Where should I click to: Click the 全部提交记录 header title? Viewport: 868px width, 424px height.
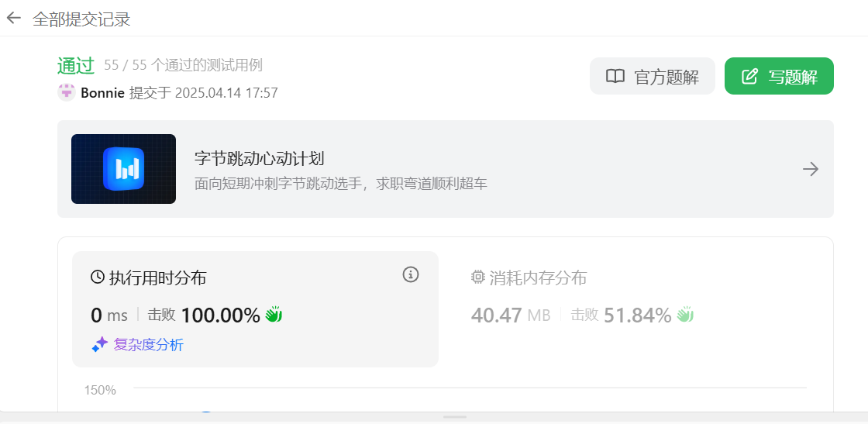[x=81, y=19]
